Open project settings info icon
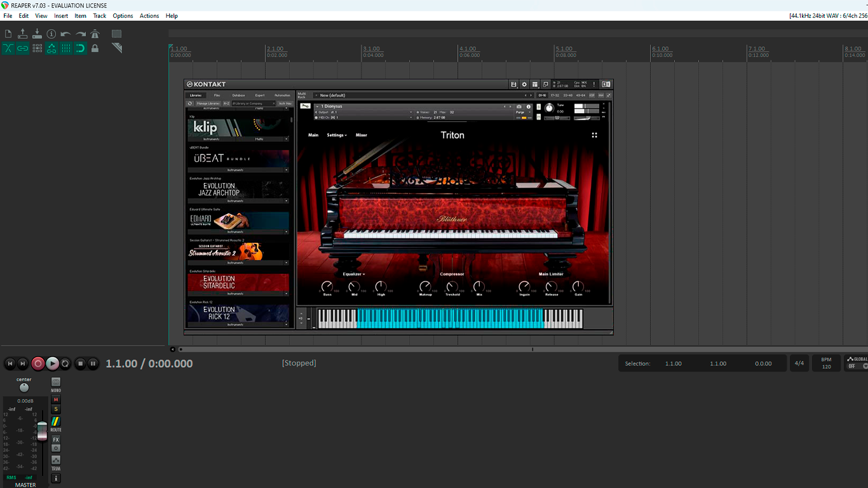This screenshot has height=488, width=868. click(x=51, y=34)
